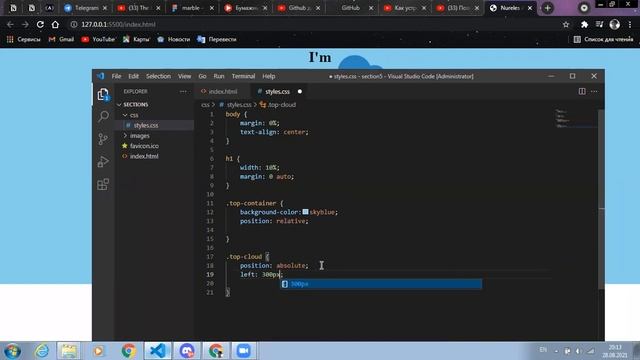
Task: Open Chrome profile avatar
Action: 615,24
